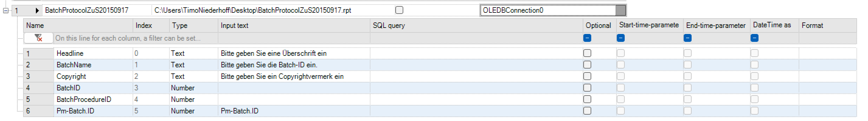
Task: Check the Optional box for Pm-Batch.ID
Action: (x=587, y=111)
